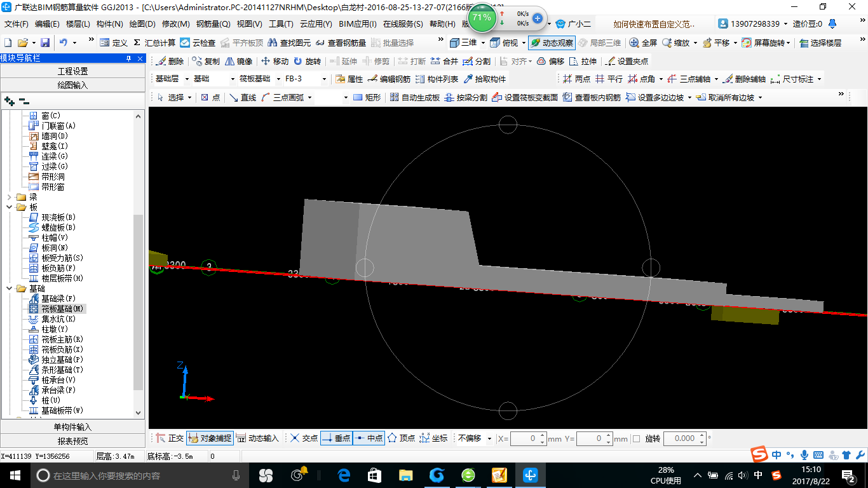Click 自动生成板 auto-generate slab
Viewport: 868px width, 488px height.
pos(414,97)
